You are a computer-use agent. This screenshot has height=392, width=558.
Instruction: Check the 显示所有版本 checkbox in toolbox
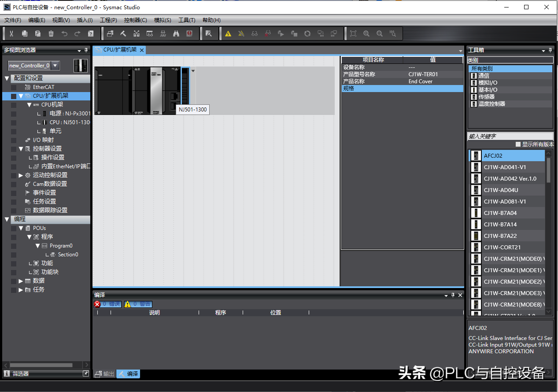518,144
